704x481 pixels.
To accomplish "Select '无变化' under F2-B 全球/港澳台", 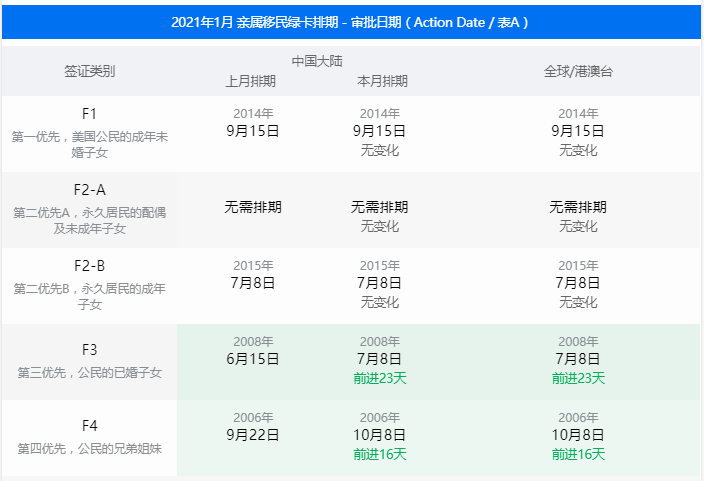I will (578, 302).
